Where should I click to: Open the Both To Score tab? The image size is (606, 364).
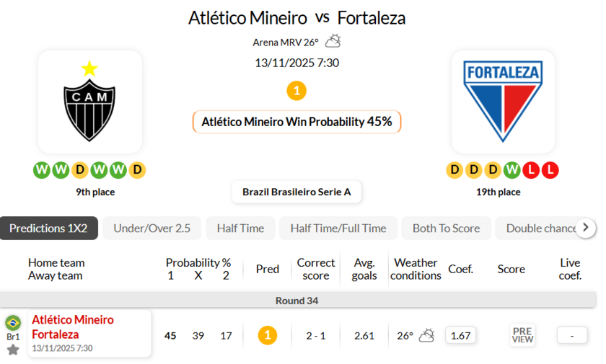click(x=446, y=228)
